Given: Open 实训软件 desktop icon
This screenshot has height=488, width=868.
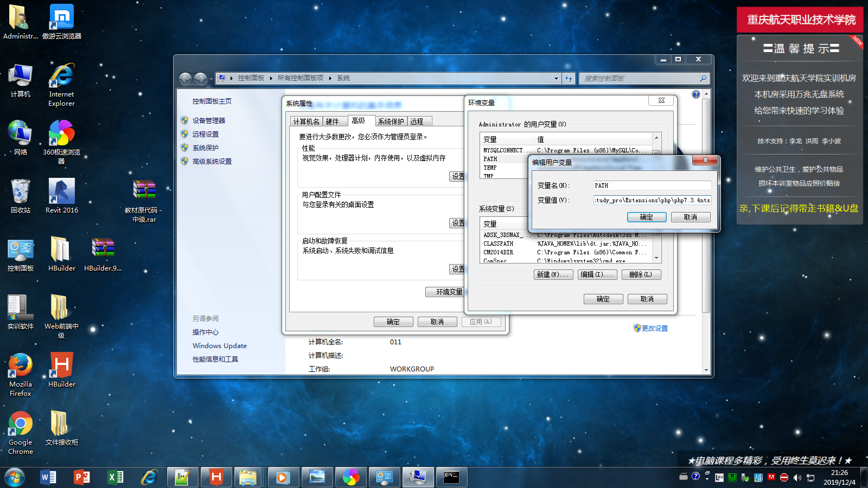Looking at the screenshot, I should 21,312.
